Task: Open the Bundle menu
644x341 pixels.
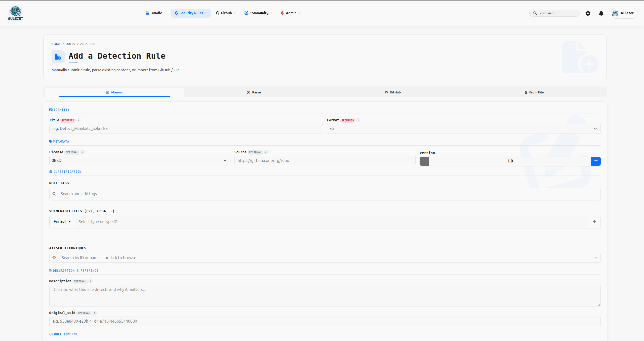Action: coord(156,13)
